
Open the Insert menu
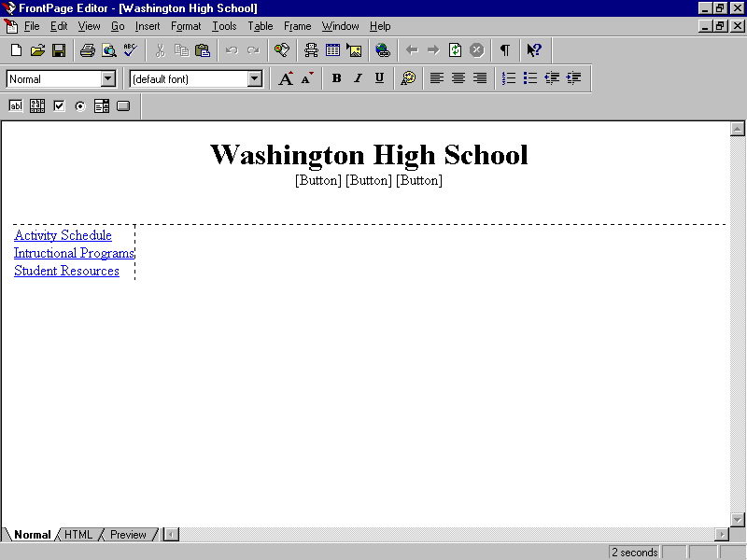(148, 25)
